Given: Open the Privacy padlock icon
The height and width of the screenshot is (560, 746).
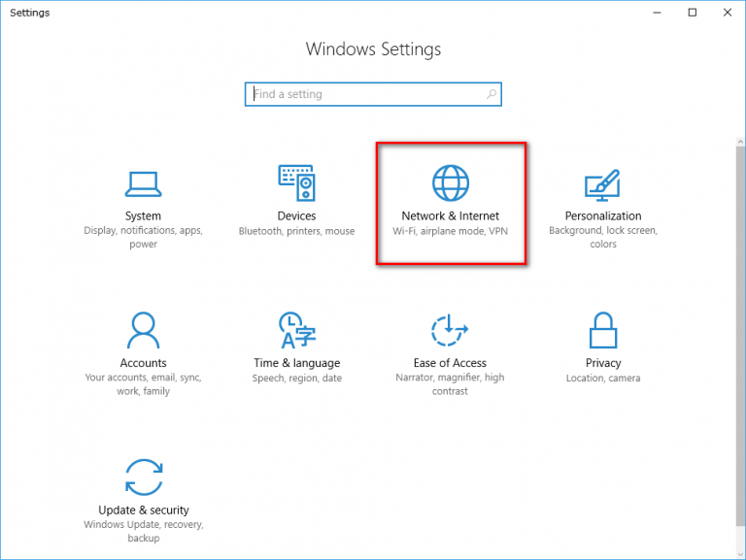Looking at the screenshot, I should 603,330.
